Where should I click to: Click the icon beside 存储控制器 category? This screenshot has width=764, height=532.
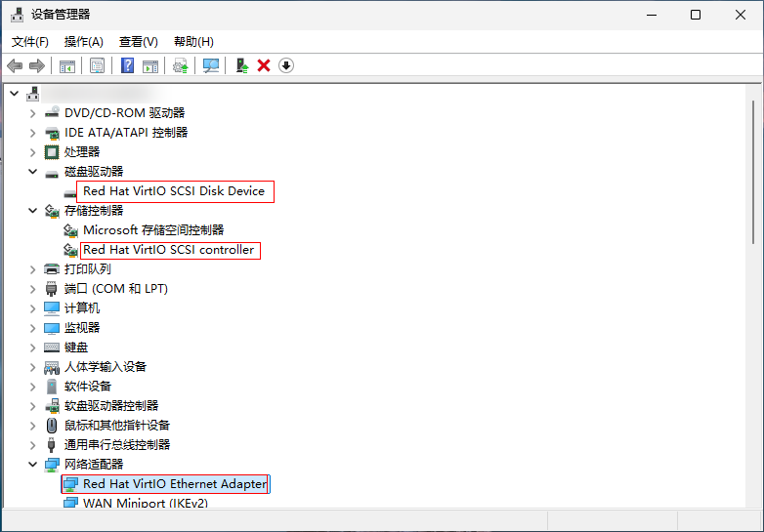click(x=52, y=211)
